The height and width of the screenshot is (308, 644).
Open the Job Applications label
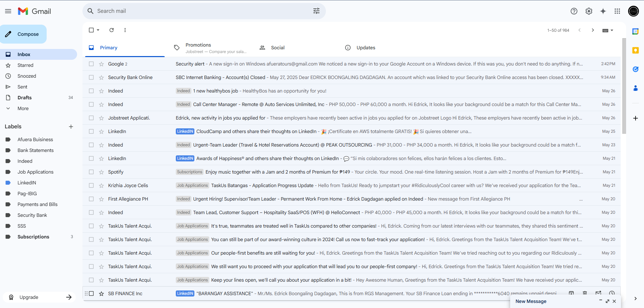(39, 172)
